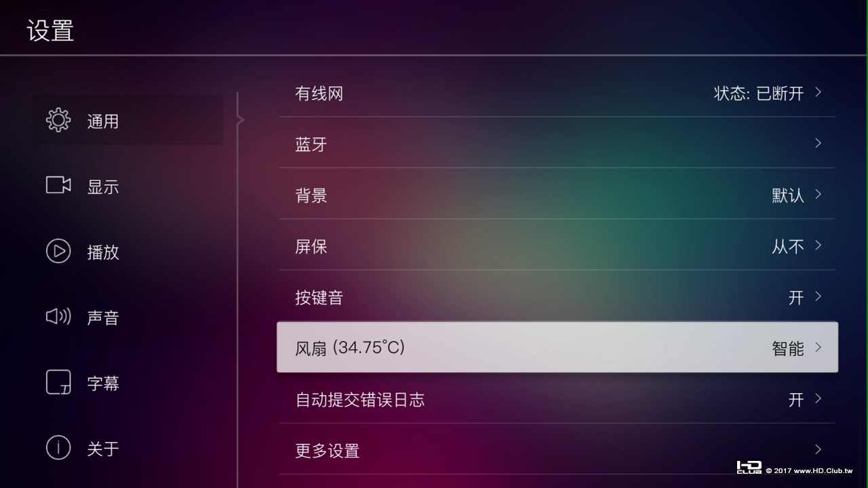This screenshot has width=868, height=488.
Task: Select the 显示 menu label
Action: [103, 187]
